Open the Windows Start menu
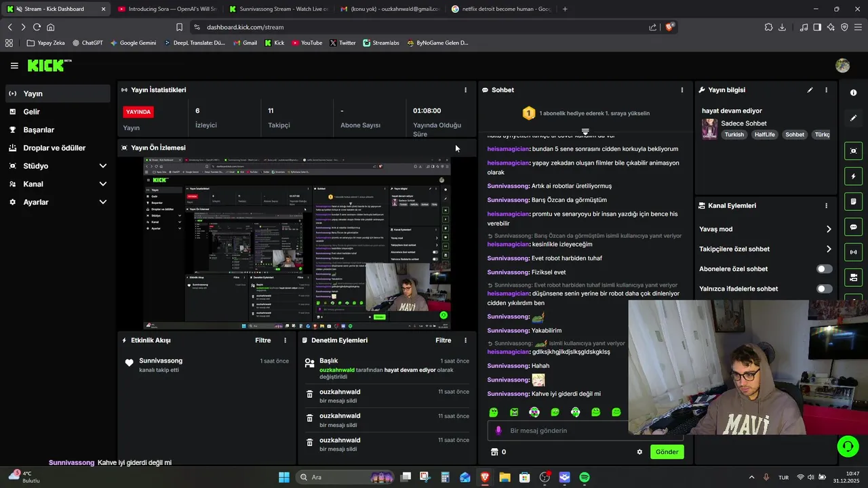The height and width of the screenshot is (488, 868). [x=284, y=477]
